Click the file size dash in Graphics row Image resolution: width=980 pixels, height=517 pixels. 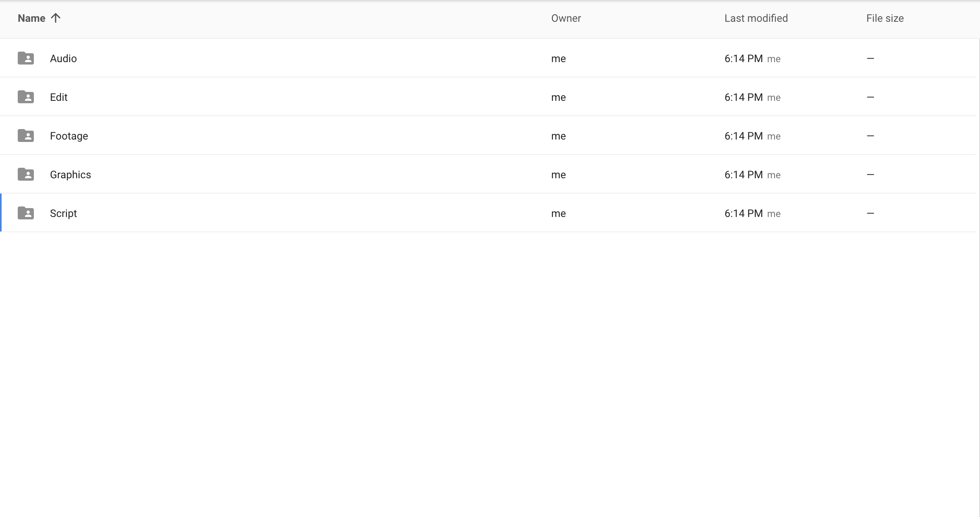pyautogui.click(x=870, y=175)
